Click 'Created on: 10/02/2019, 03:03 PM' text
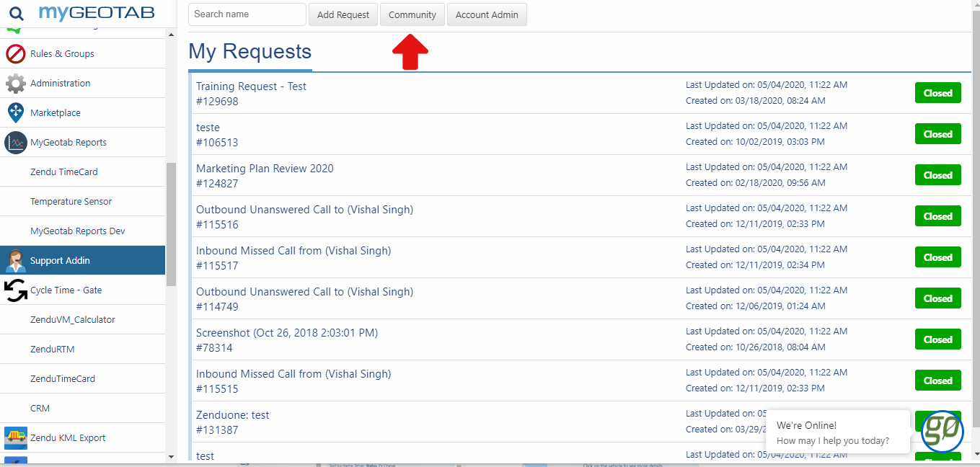Image resolution: width=980 pixels, height=467 pixels. [756, 142]
